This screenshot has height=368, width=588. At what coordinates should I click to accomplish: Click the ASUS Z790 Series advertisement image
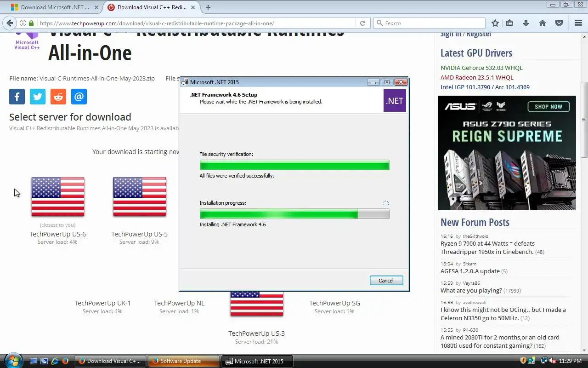pyautogui.click(x=507, y=153)
